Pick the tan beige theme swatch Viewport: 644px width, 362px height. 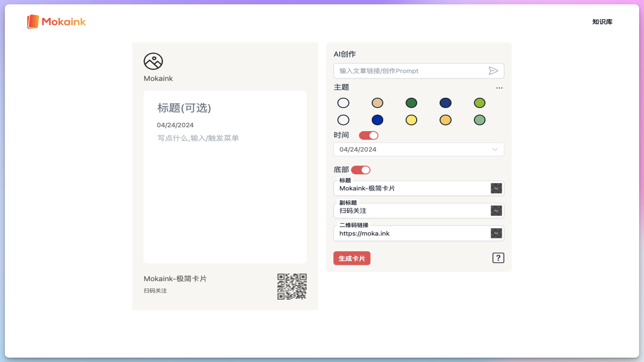point(377,103)
